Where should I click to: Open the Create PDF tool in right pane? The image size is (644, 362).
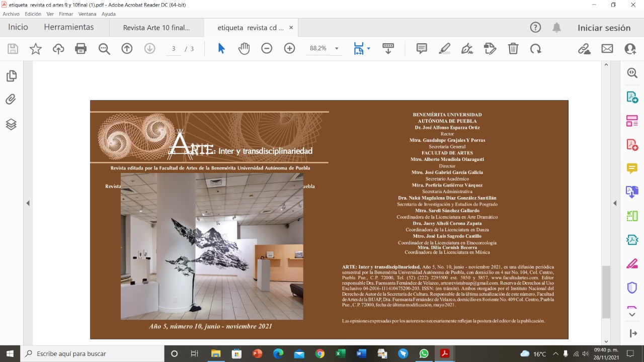(632, 145)
